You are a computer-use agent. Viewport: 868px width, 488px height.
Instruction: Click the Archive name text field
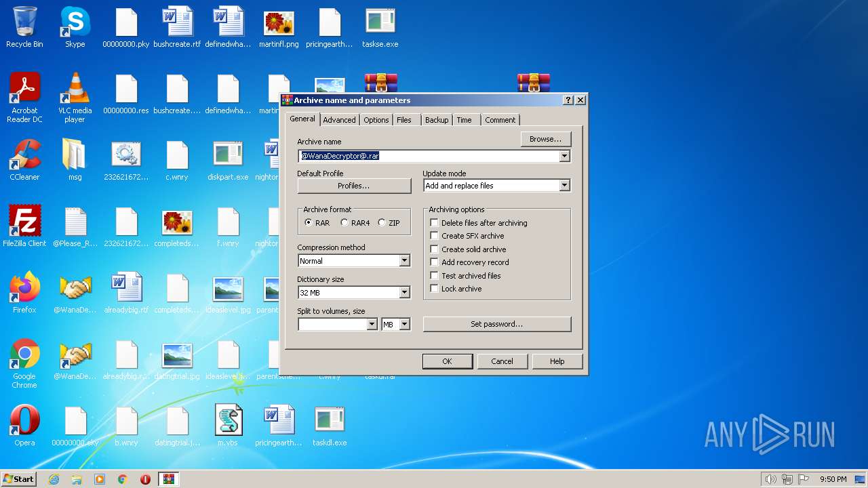pos(429,156)
